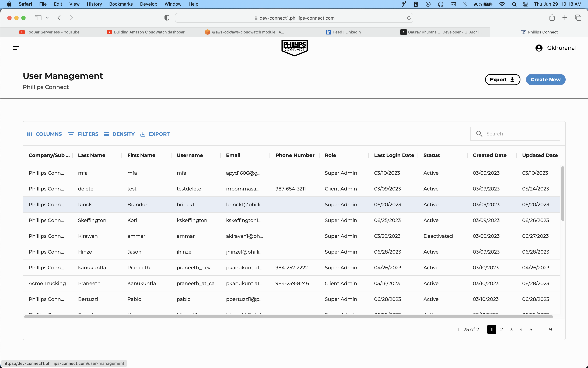Open the History menu
588x368 pixels.
point(94,4)
